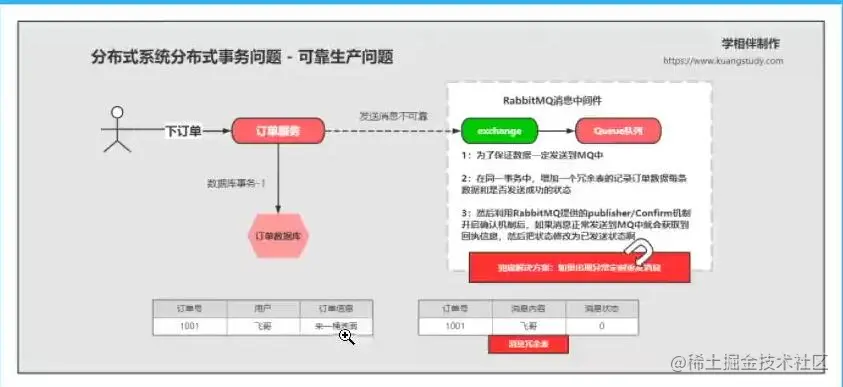843x387 pixels.
Task: Click the red 订单服务 node
Action: [278, 131]
